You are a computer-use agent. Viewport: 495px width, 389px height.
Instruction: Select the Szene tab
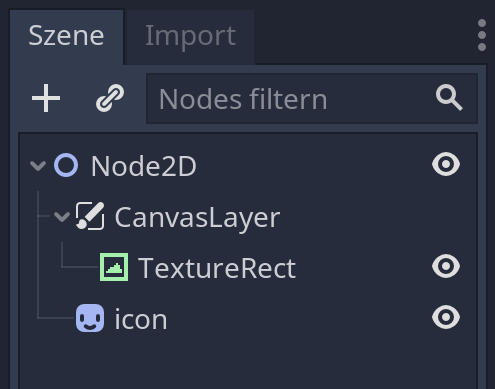66,37
